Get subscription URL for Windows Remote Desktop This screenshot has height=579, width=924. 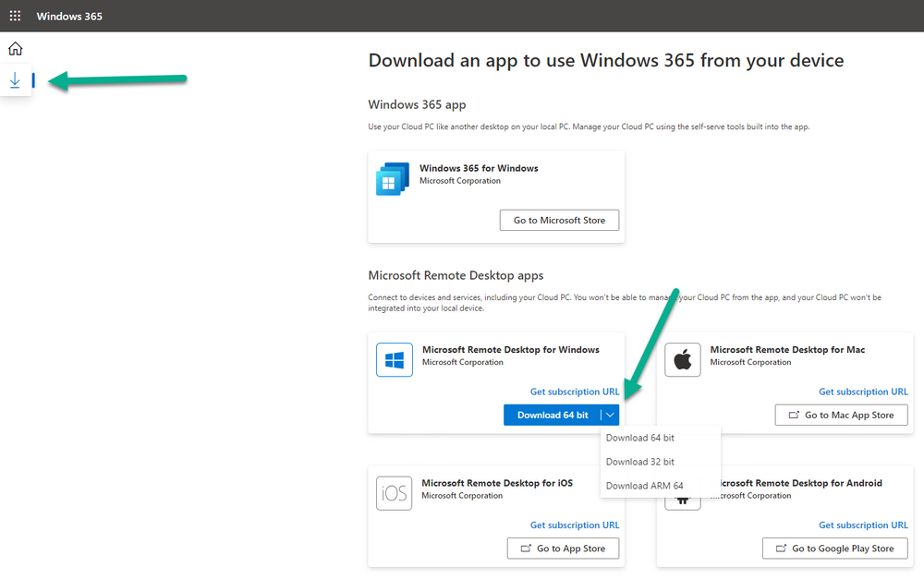pyautogui.click(x=575, y=392)
